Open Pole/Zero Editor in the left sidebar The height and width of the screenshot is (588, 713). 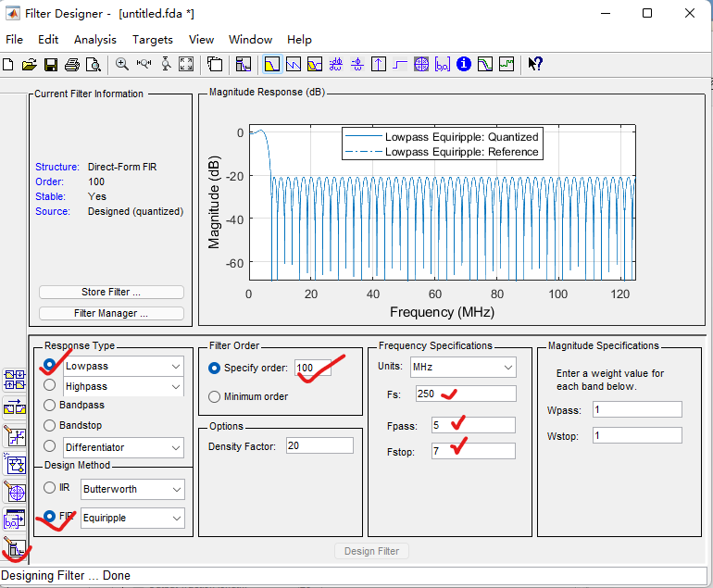point(15,492)
